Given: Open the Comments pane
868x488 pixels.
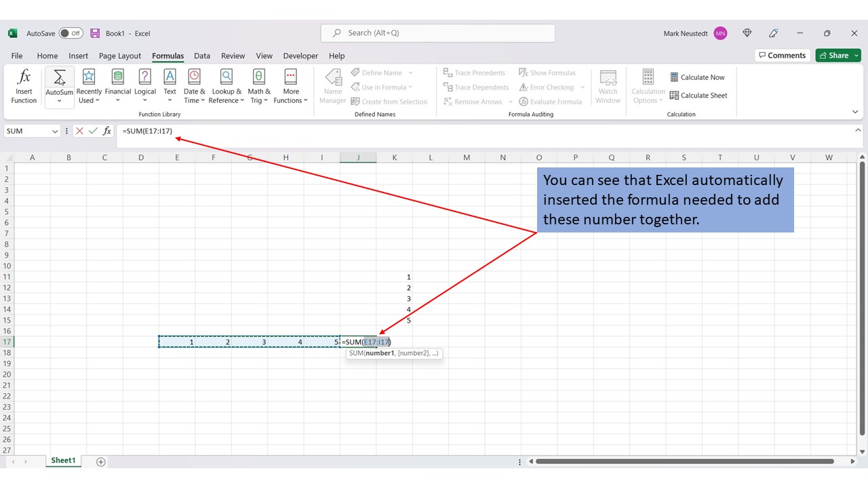Looking at the screenshot, I should coord(782,55).
